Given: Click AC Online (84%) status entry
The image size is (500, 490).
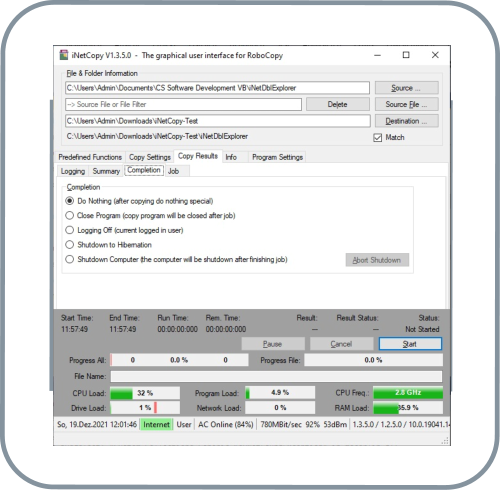Looking at the screenshot, I should click(x=226, y=425).
